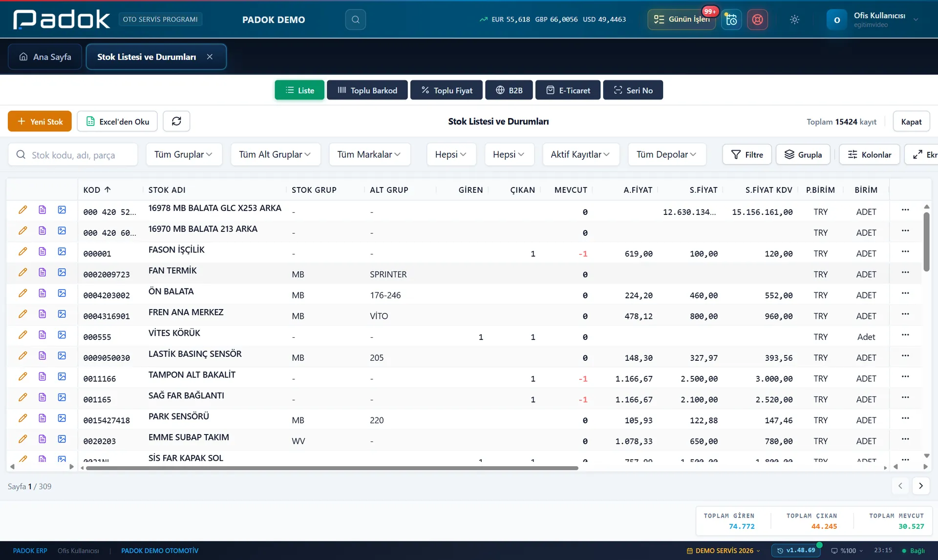Click the Yeni Stok button
Viewport: 938px width, 560px height.
(40, 121)
